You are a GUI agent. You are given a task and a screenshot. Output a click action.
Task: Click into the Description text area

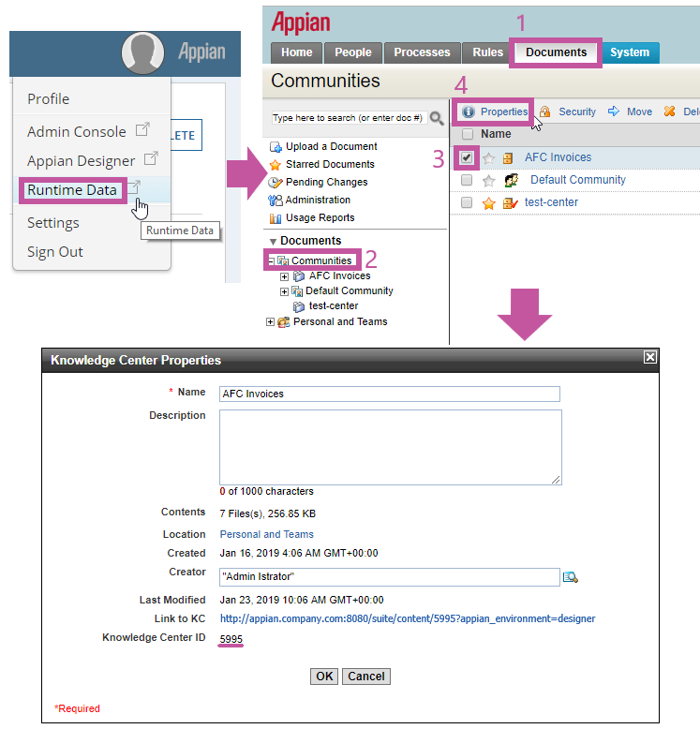(391, 447)
